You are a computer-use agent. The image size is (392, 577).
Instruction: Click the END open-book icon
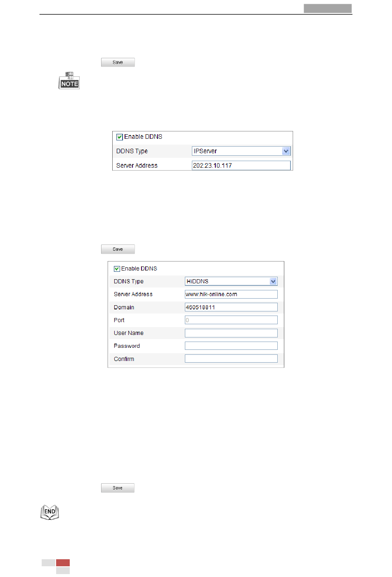(50, 512)
